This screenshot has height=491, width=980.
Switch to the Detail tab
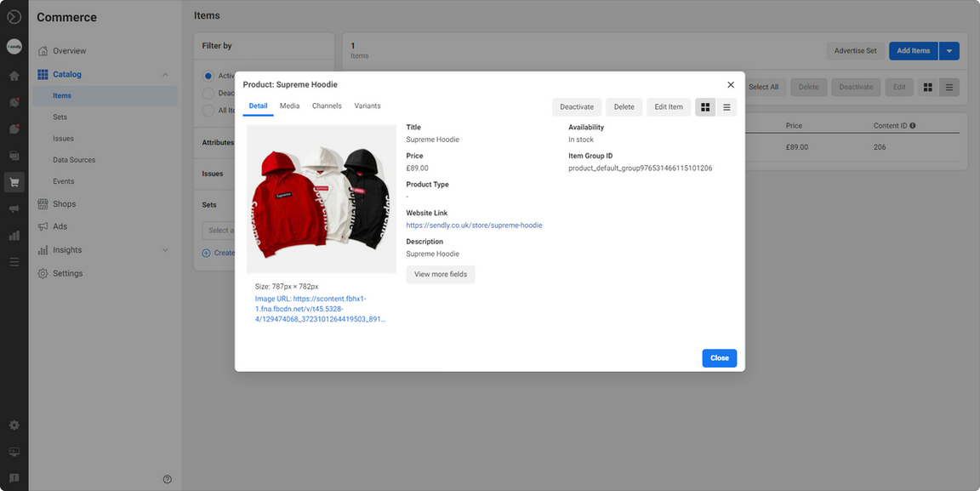pyautogui.click(x=258, y=106)
